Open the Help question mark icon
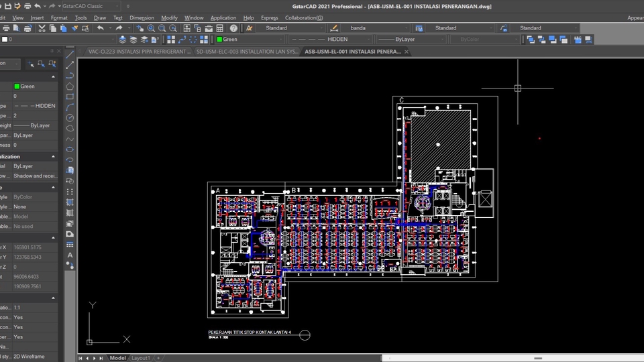Viewport: 644px width, 362px height. point(233,28)
